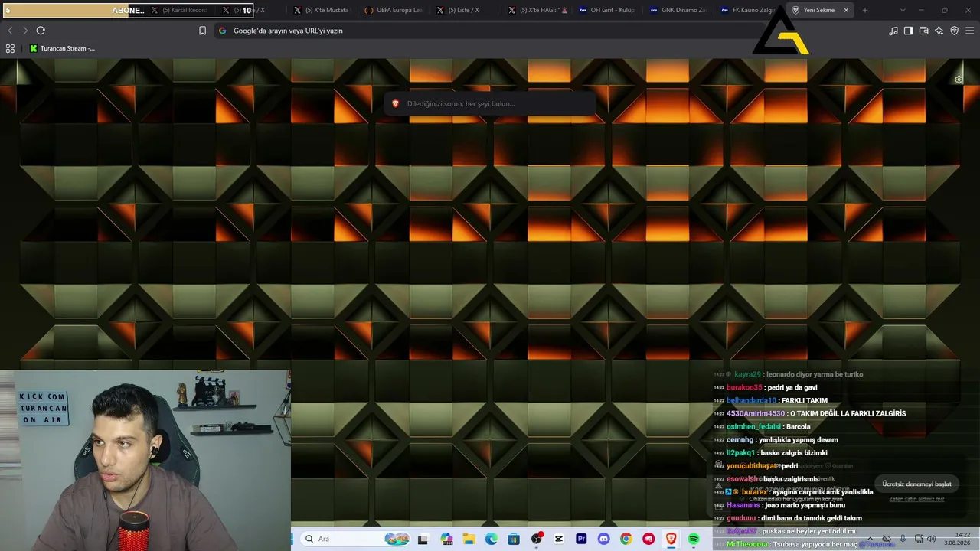980x551 pixels.
Task: Open Adobe Premiere Pro from the taskbar
Action: (x=581, y=539)
